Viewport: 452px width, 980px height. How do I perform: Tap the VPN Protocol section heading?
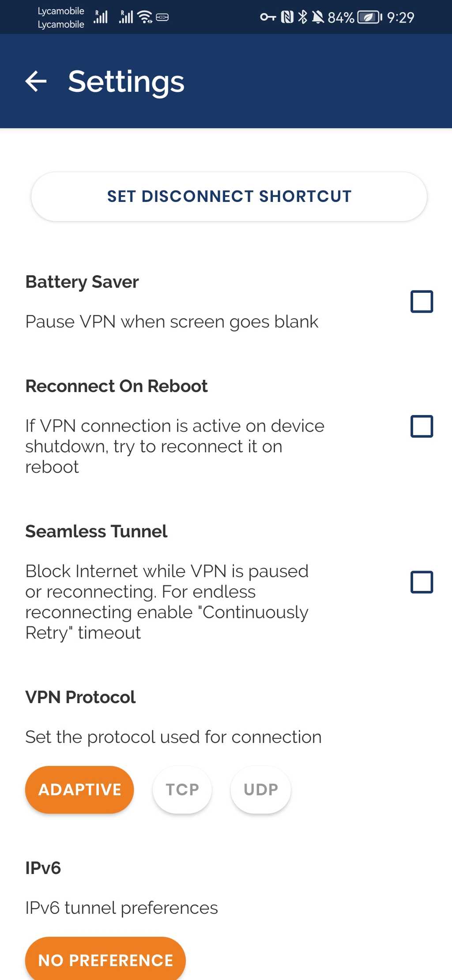click(80, 697)
